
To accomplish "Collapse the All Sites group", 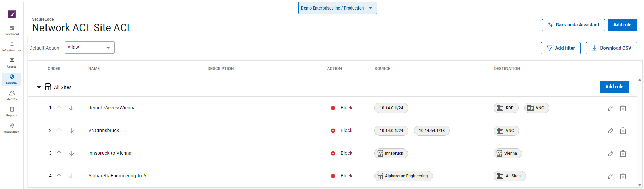I will [39, 88].
